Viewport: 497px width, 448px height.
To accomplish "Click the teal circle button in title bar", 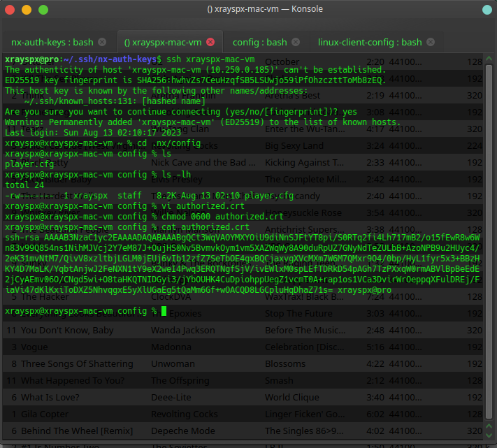I will tap(487, 10).
